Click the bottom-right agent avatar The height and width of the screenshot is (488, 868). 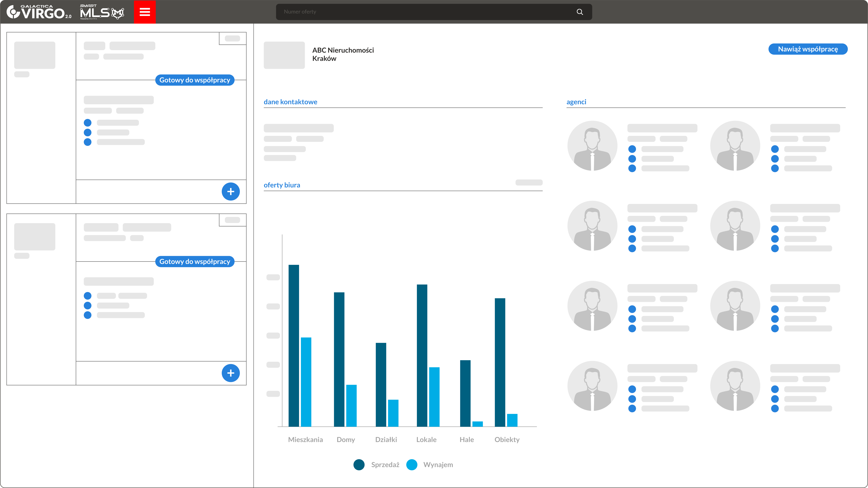pos(735,386)
